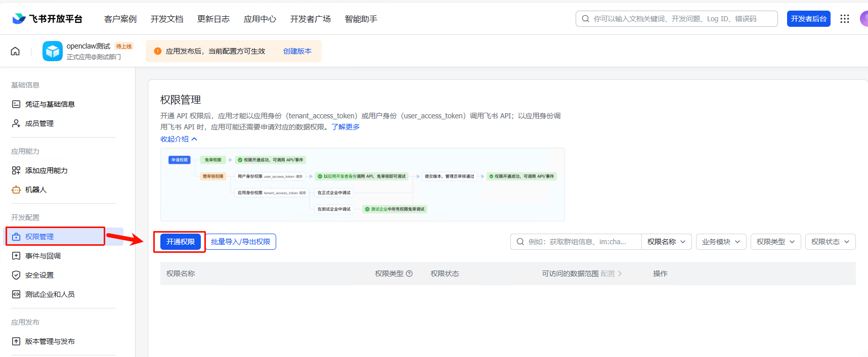
Task: Click the 添加应用能力 grid icon
Action: click(16, 170)
